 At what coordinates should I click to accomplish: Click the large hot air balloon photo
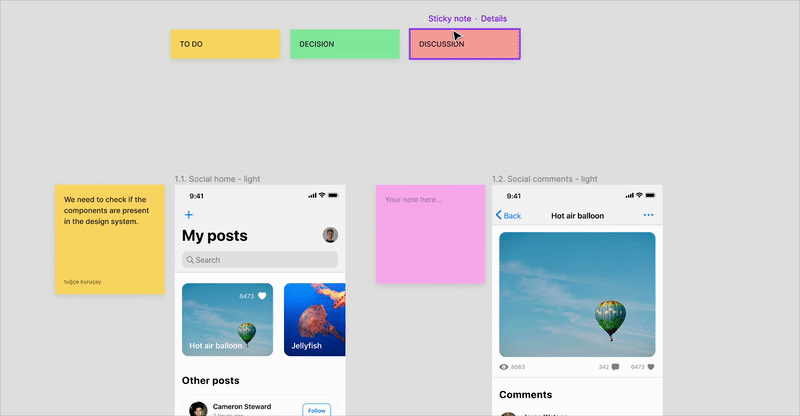577,295
